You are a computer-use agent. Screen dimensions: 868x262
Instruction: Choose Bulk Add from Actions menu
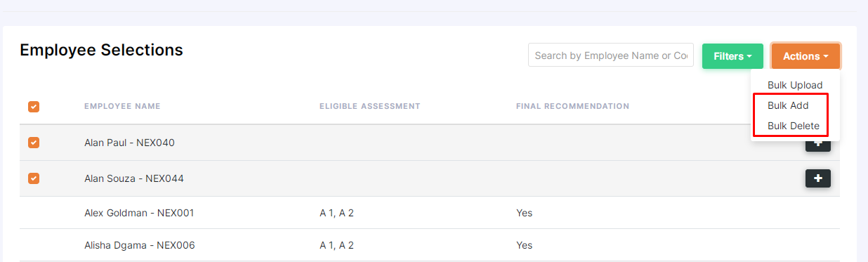click(788, 105)
